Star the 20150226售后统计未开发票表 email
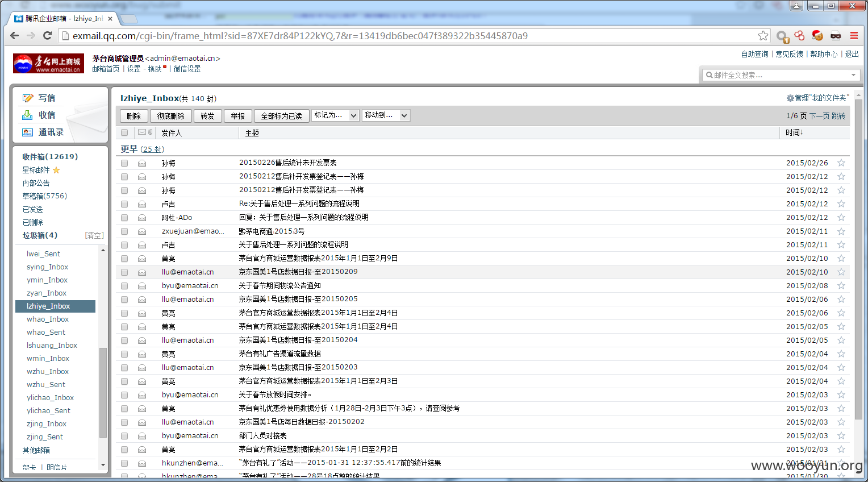Screen dimensions: 868x482 841,163
